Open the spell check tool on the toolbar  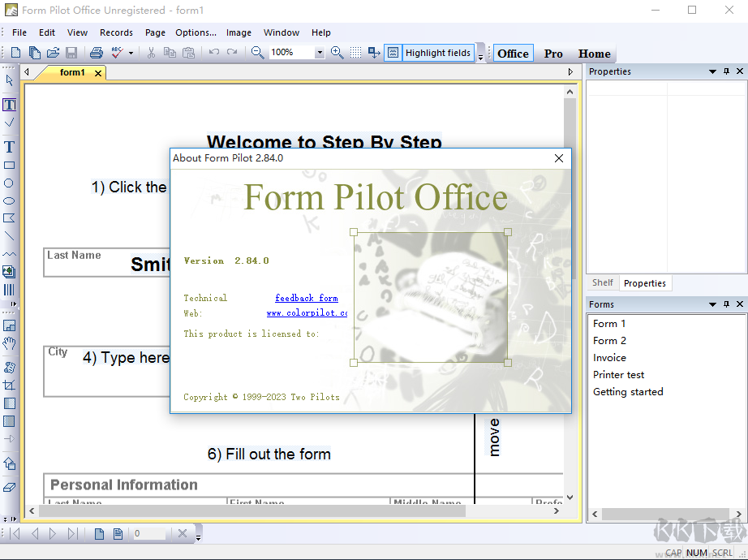[x=116, y=50]
